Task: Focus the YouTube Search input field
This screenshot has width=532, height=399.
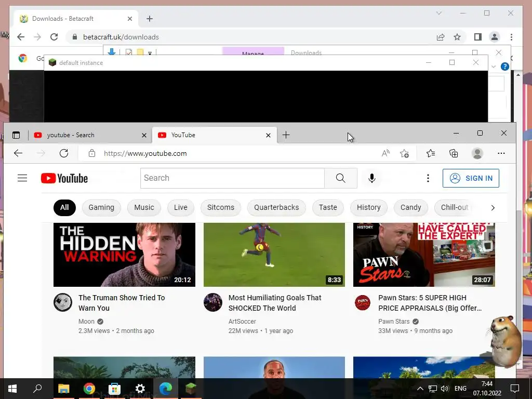Action: click(232, 178)
